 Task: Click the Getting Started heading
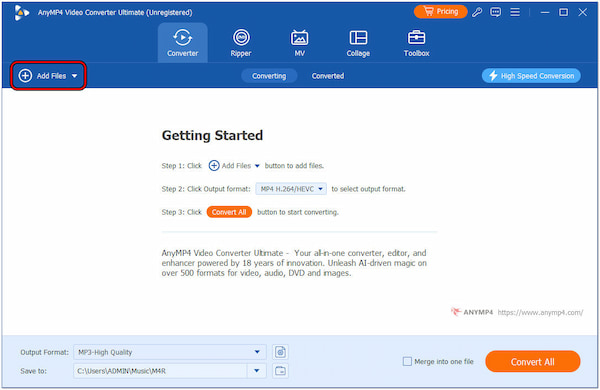point(212,135)
